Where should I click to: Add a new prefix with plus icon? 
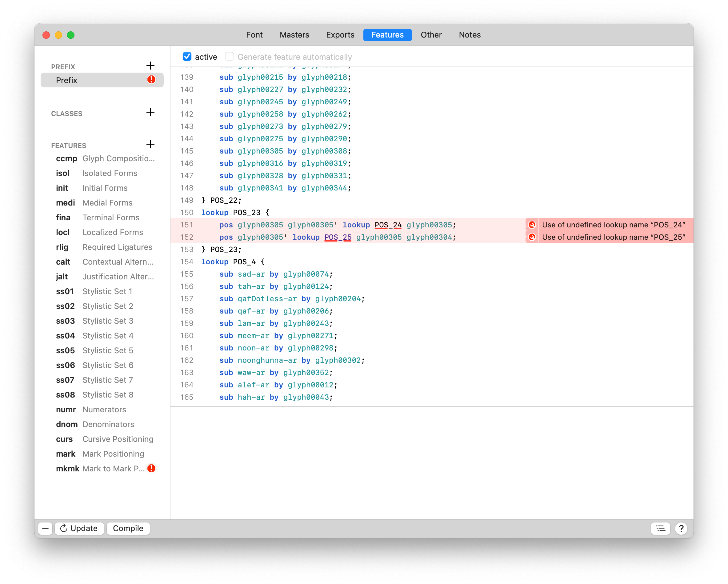pyautogui.click(x=150, y=66)
